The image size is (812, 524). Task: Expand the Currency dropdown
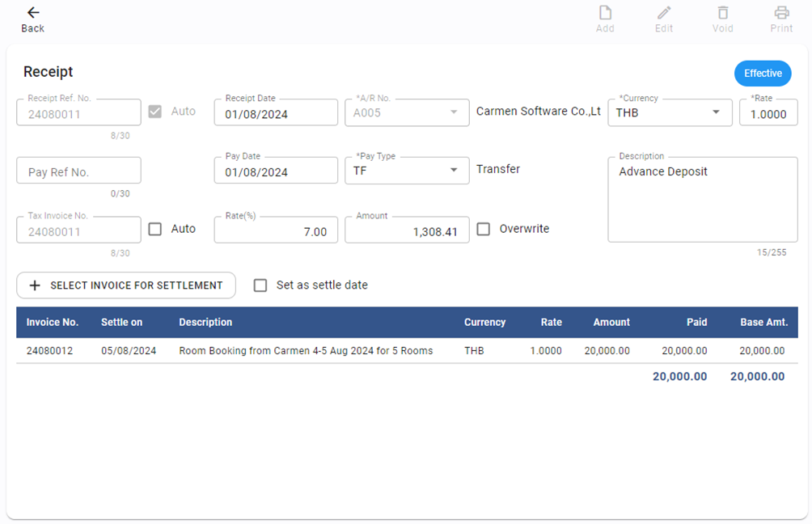coord(716,112)
